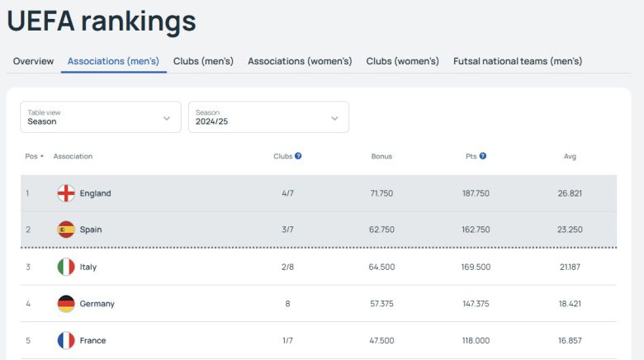Click the Italy flag icon
Screen dimensions: 644x360
pos(66,267)
